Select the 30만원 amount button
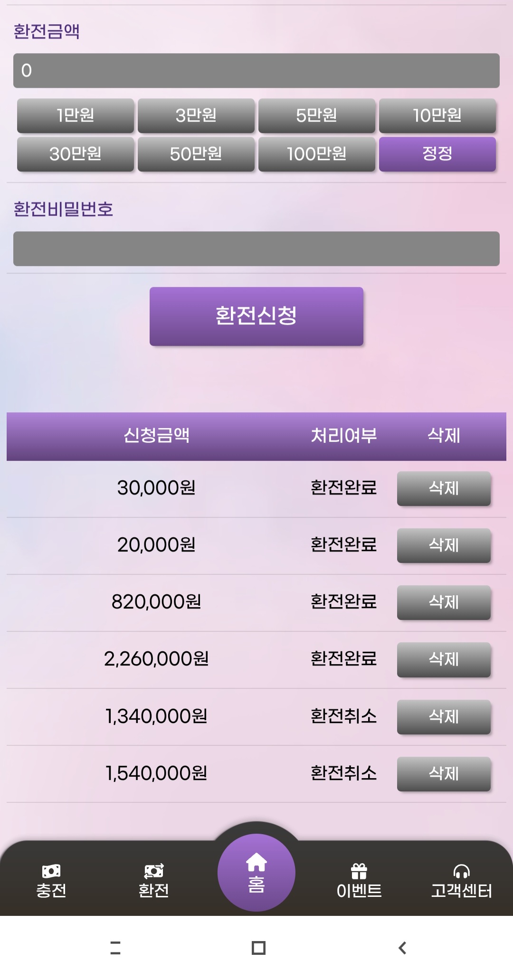 coord(76,154)
